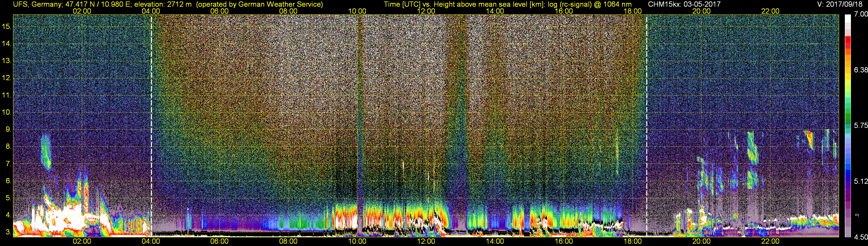Click the 5.12 color scale label
This screenshot has height=246, width=868.
pos(860,181)
